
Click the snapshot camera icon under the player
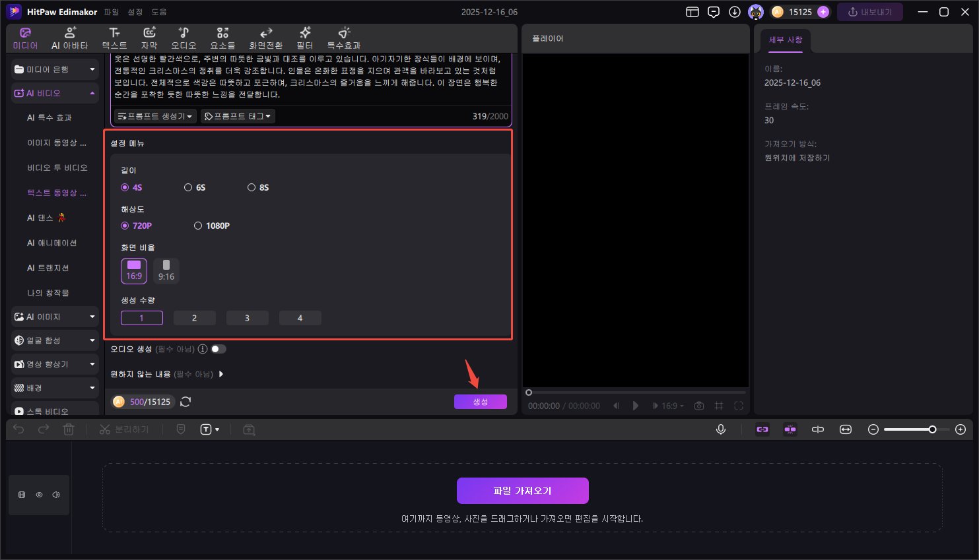[x=699, y=406]
